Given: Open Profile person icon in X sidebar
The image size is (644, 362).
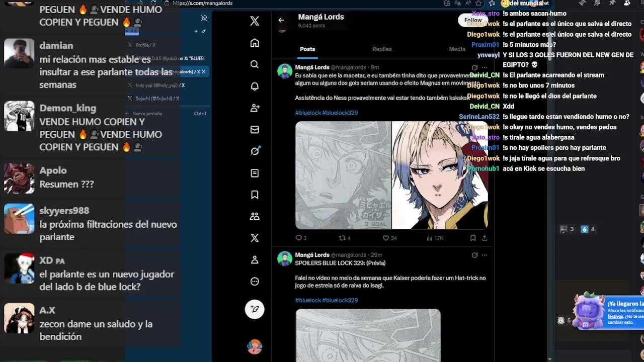Looking at the screenshot, I should tap(255, 260).
